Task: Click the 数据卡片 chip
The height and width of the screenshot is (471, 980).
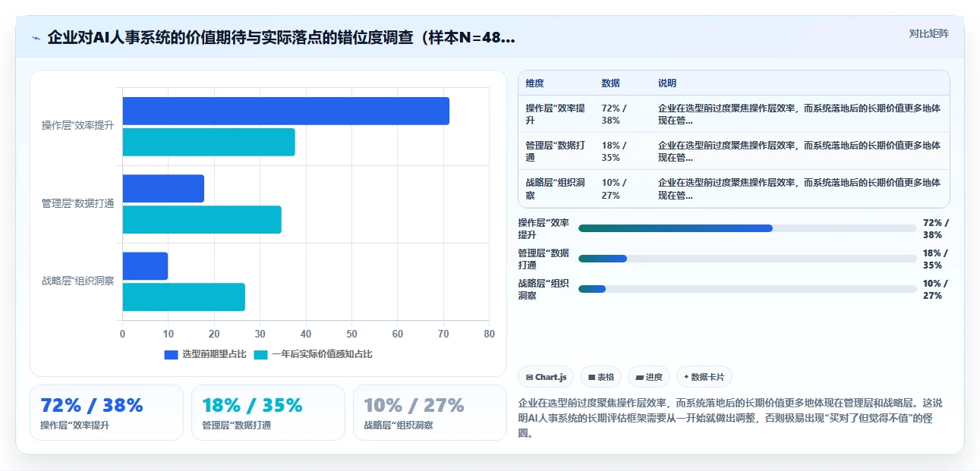Action: (x=704, y=377)
